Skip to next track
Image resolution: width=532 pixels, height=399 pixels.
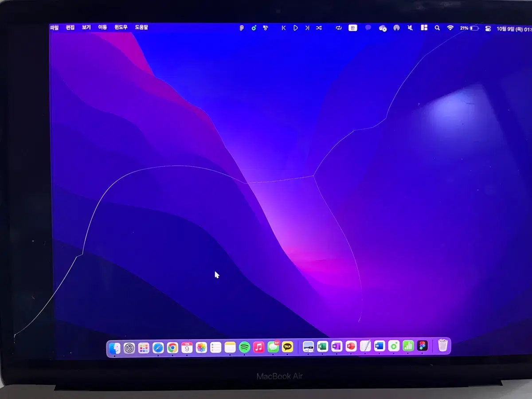[x=307, y=27]
